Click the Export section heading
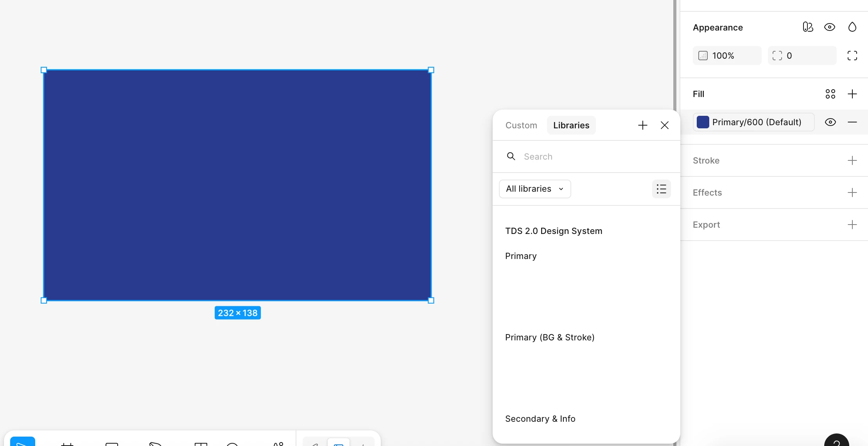Image resolution: width=868 pixels, height=446 pixels. pos(706,225)
